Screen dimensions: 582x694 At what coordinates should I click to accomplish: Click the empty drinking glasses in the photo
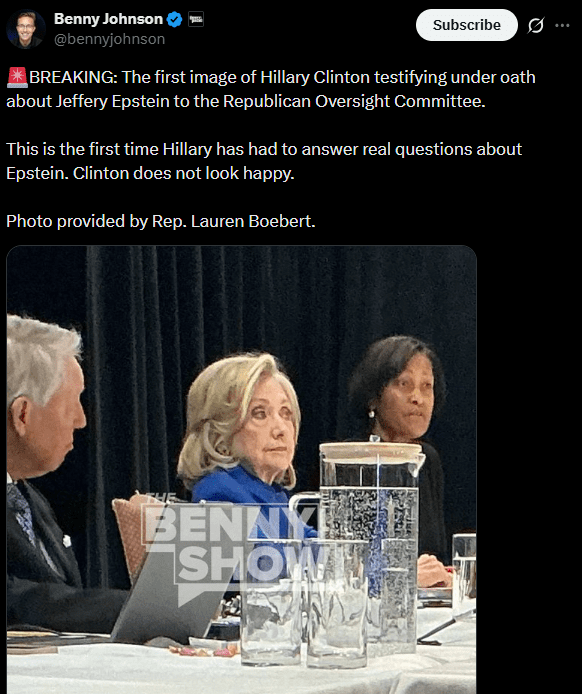(305, 602)
